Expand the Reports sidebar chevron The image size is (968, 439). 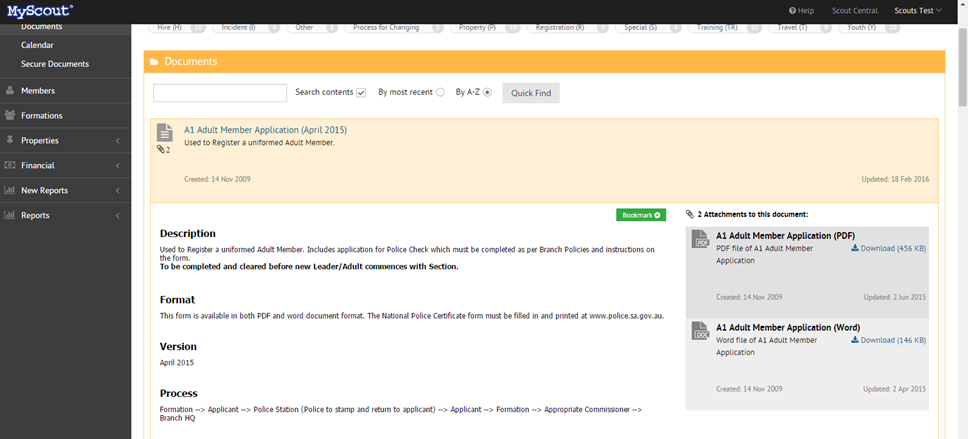[117, 215]
